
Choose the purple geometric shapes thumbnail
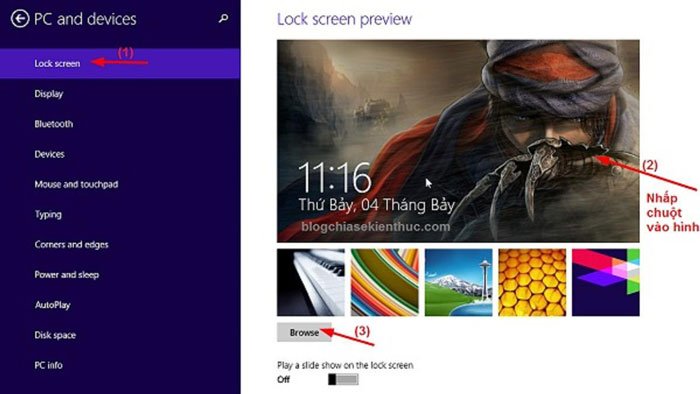point(606,282)
